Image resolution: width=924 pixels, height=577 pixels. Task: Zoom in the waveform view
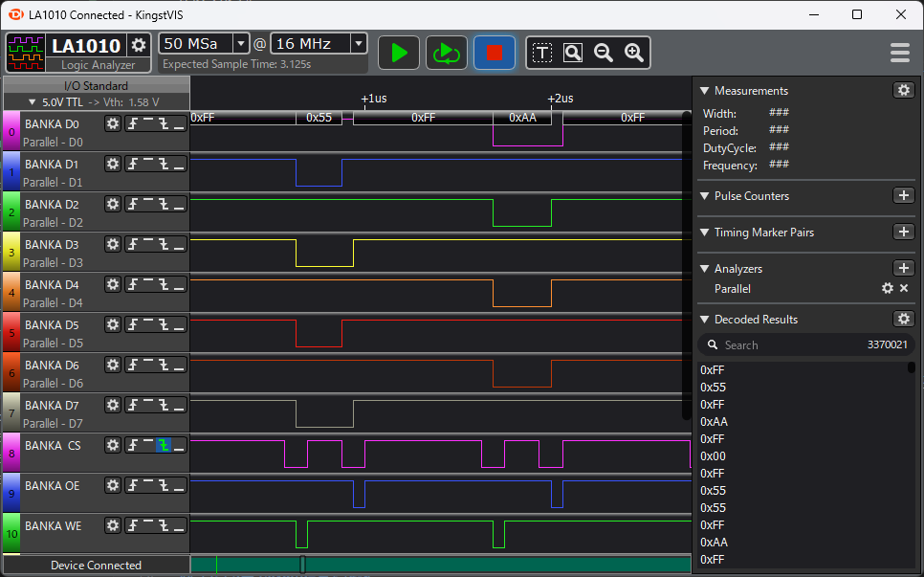[633, 53]
